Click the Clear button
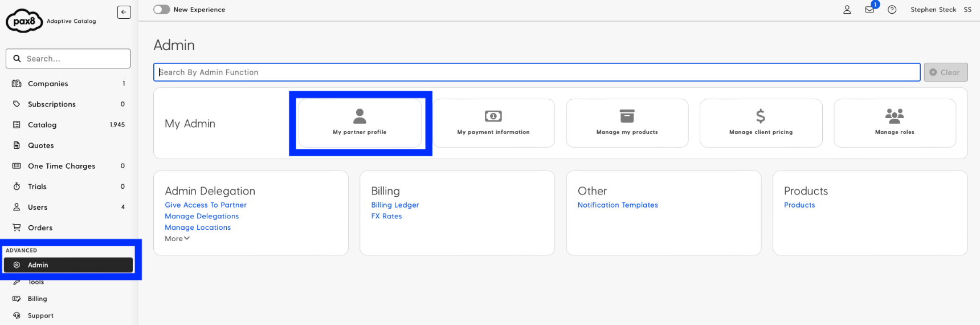This screenshot has width=980, height=325. click(946, 72)
